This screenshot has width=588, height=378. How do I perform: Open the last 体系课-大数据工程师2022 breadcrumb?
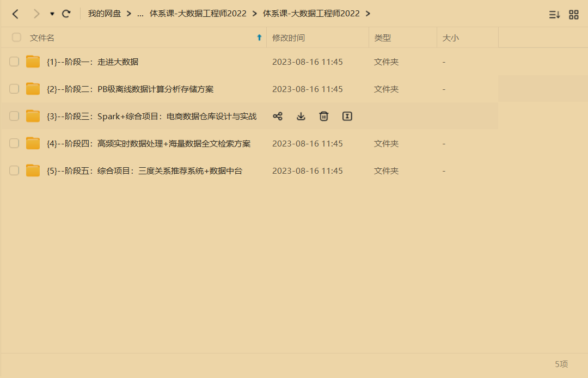coord(311,14)
